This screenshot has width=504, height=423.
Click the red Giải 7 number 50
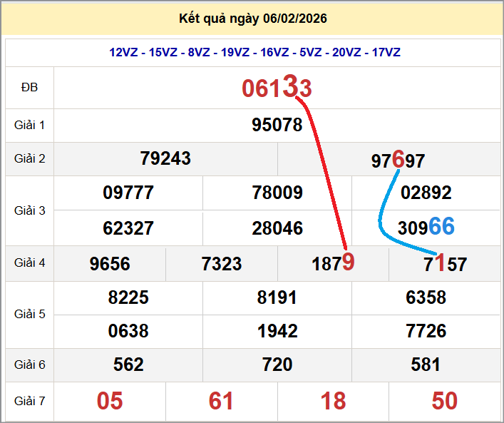coord(445,402)
